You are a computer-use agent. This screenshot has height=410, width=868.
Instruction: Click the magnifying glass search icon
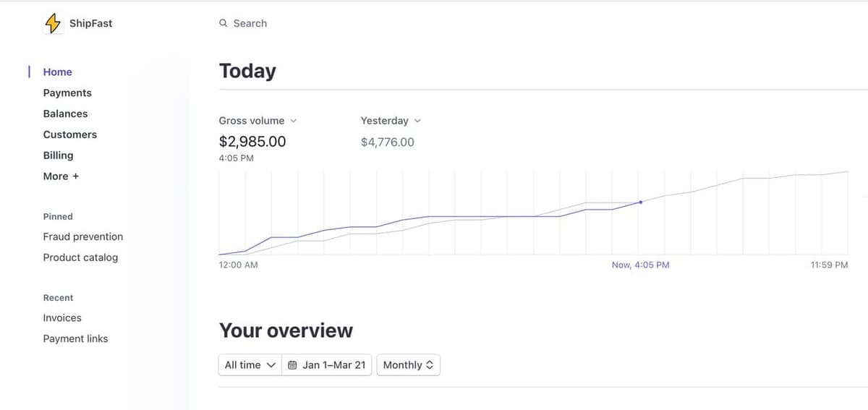pos(224,23)
